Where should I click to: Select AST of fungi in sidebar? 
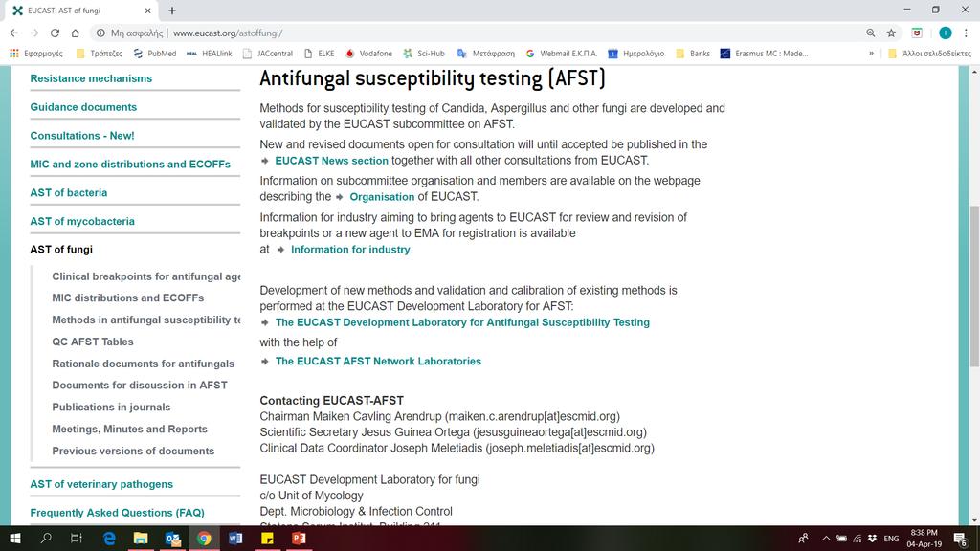point(61,250)
